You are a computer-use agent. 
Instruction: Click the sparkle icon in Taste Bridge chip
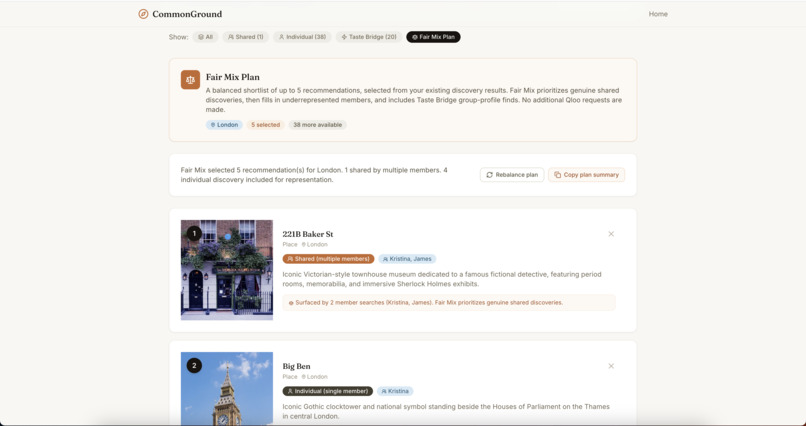(344, 37)
